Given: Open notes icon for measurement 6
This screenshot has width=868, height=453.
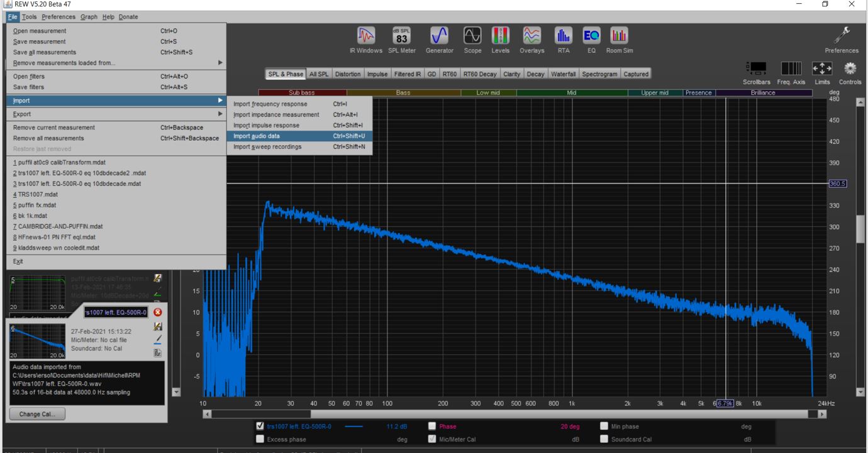Looking at the screenshot, I should tap(158, 352).
